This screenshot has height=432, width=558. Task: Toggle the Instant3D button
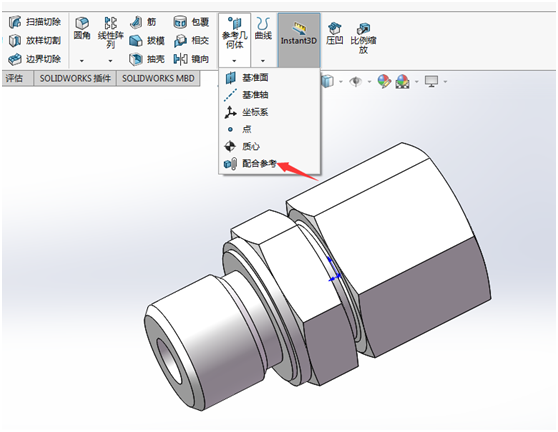coord(299,40)
